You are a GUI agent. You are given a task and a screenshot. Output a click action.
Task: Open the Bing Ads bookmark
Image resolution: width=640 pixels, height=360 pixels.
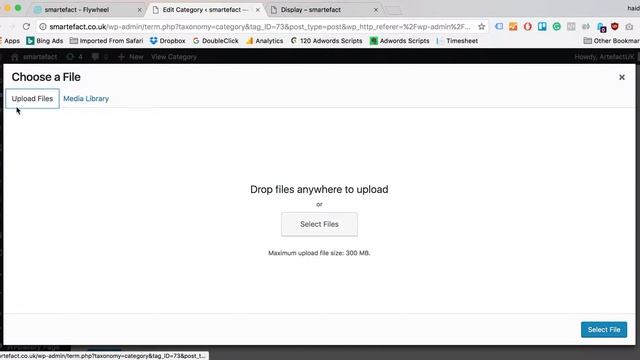pyautogui.click(x=45, y=41)
